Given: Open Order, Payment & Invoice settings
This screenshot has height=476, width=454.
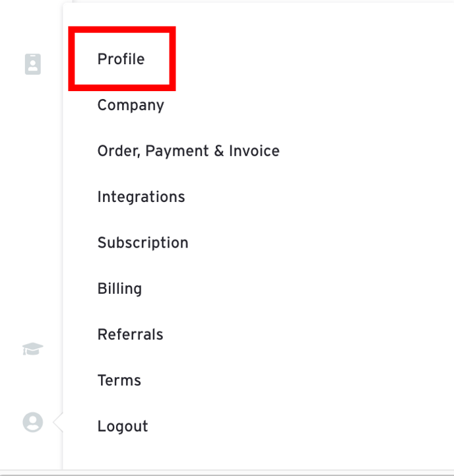Looking at the screenshot, I should coord(189,151).
